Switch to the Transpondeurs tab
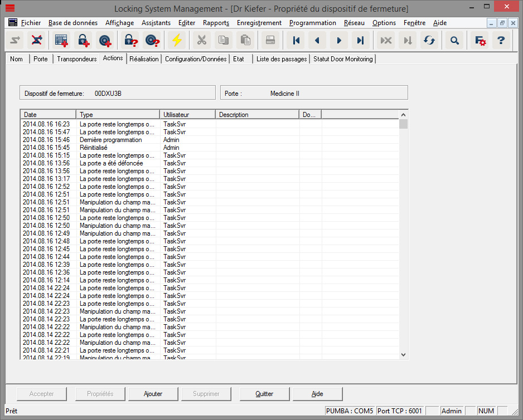 pos(76,59)
